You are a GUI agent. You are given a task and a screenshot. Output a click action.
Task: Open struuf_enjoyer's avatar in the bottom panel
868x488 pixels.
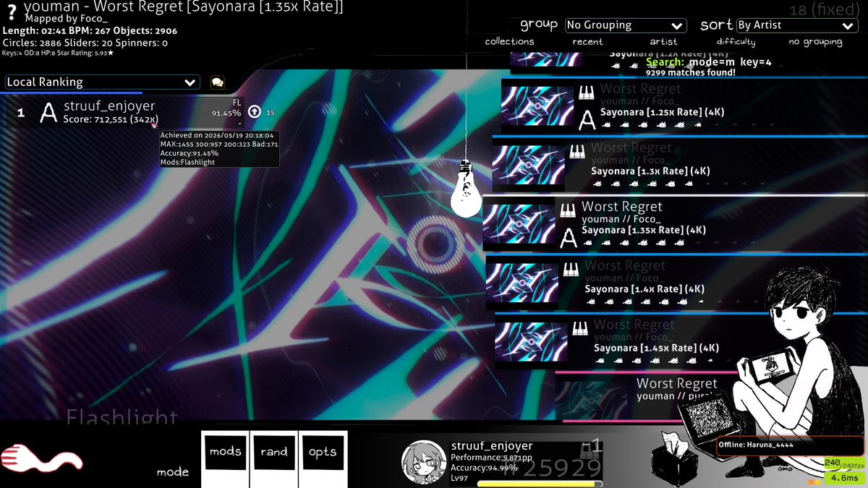point(423,463)
